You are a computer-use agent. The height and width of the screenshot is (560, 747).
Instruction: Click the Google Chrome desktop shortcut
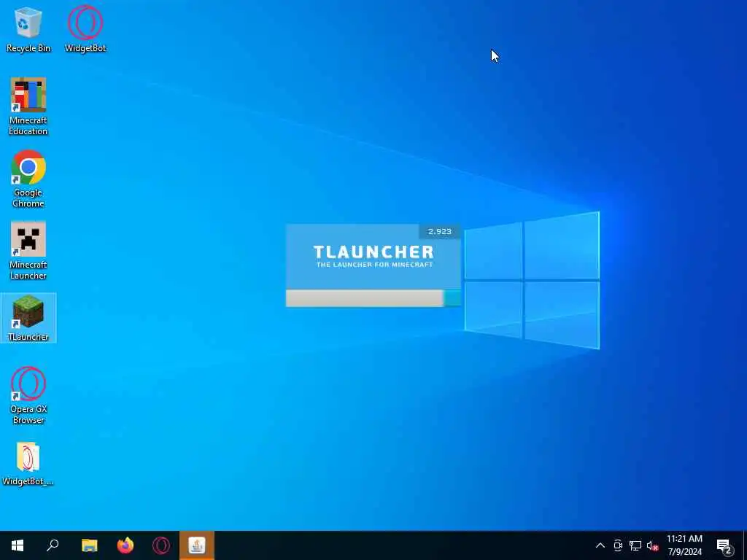[28, 179]
